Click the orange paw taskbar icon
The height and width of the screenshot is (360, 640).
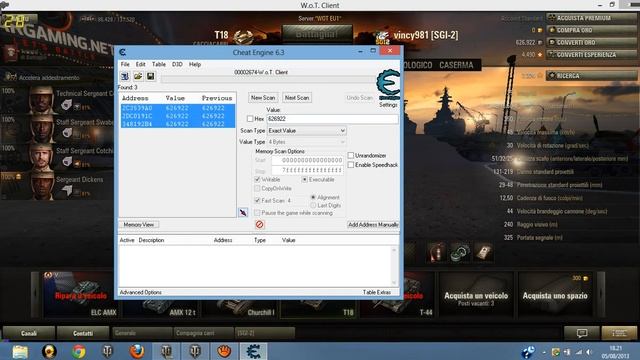point(224,351)
